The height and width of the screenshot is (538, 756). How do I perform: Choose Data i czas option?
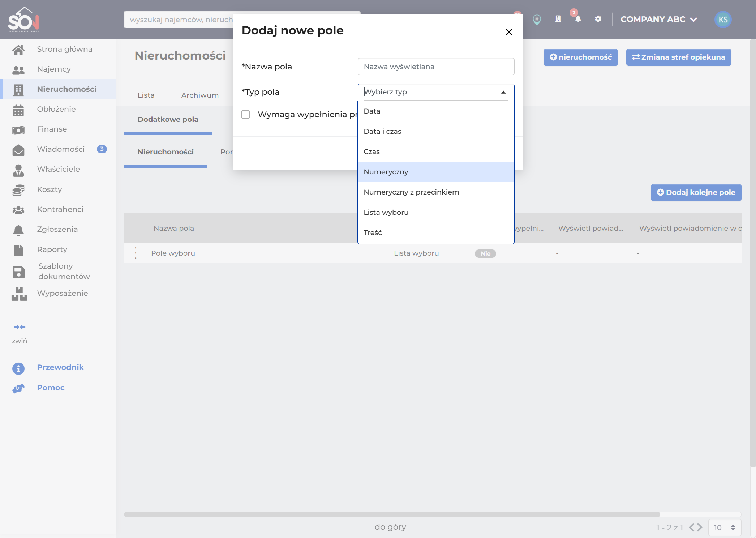(x=436, y=132)
